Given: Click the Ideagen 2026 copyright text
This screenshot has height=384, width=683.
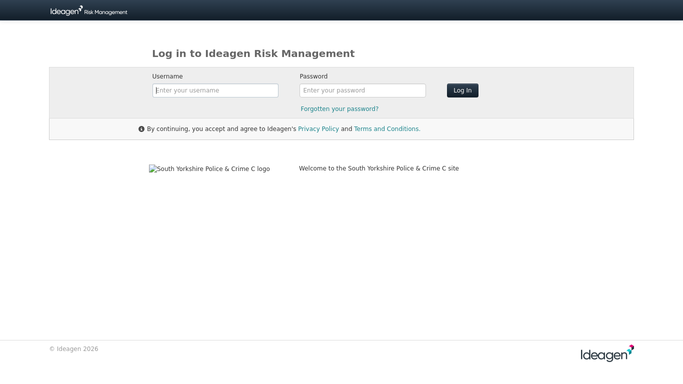Looking at the screenshot, I should pos(74,349).
